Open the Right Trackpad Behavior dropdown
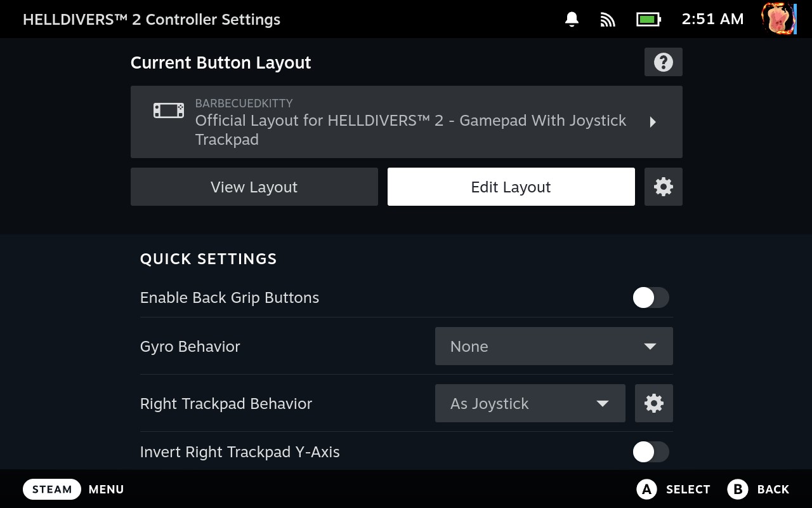This screenshot has width=812, height=508. 530,403
